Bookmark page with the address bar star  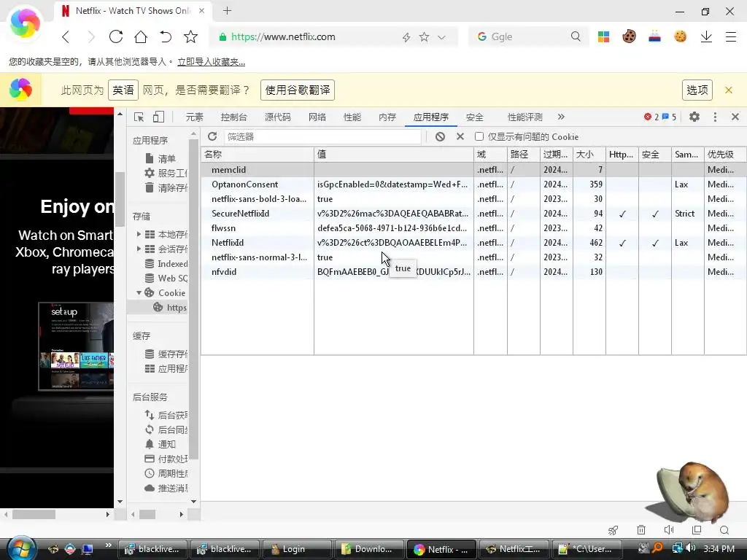[x=424, y=36]
